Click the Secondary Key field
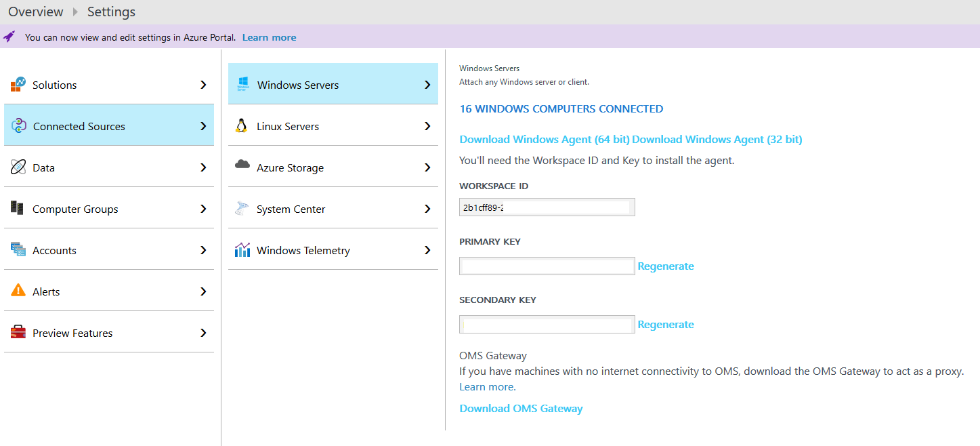 547,325
